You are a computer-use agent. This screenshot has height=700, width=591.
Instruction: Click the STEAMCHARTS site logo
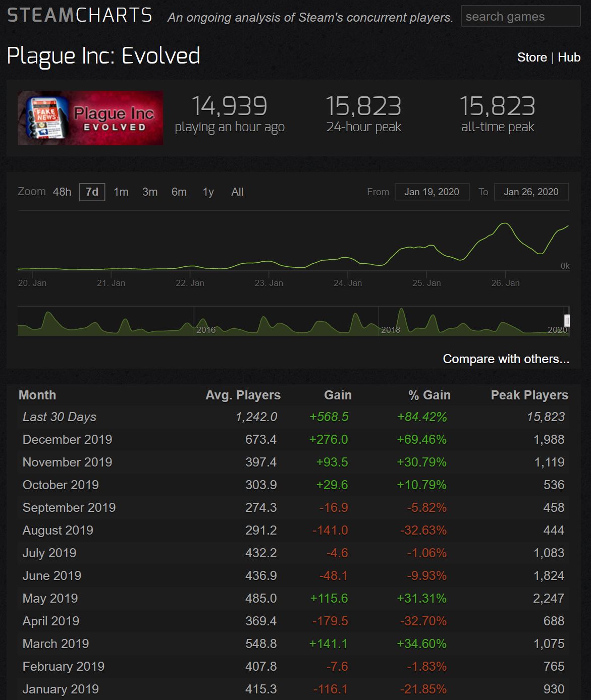(80, 15)
